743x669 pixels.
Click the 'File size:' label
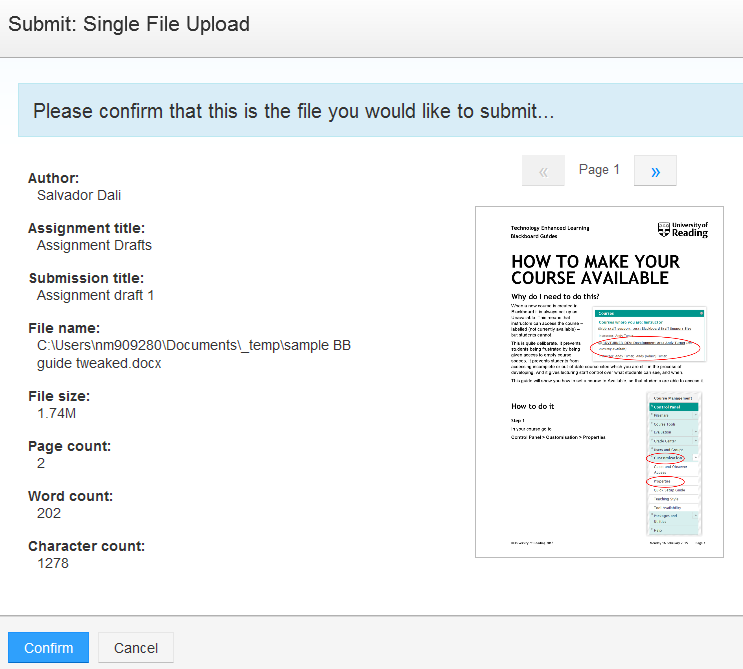tap(59, 396)
